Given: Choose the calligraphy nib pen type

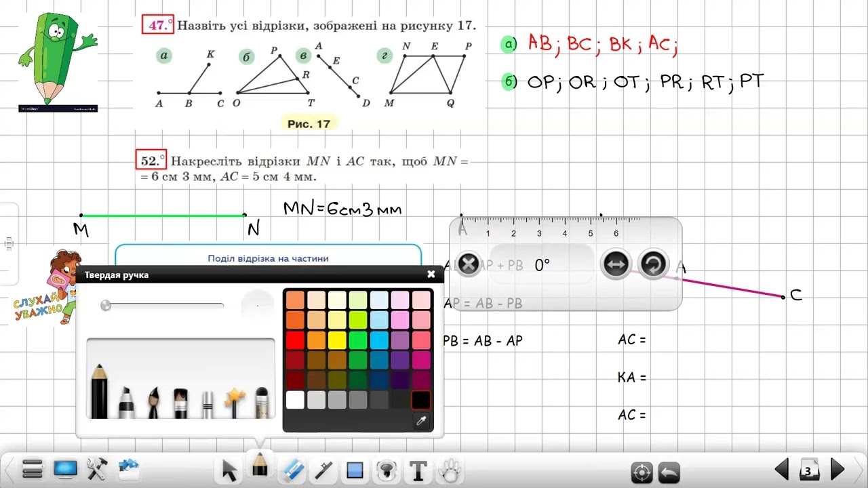Looking at the screenshot, I should tap(154, 401).
